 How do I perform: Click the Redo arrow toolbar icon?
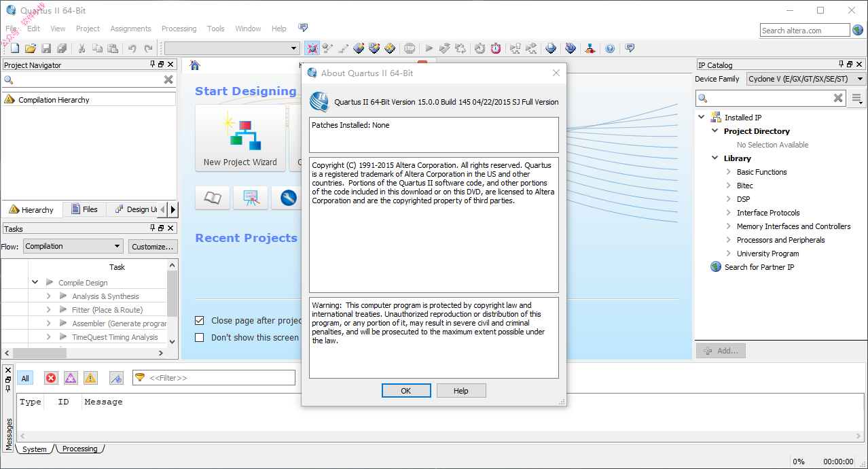(x=148, y=48)
